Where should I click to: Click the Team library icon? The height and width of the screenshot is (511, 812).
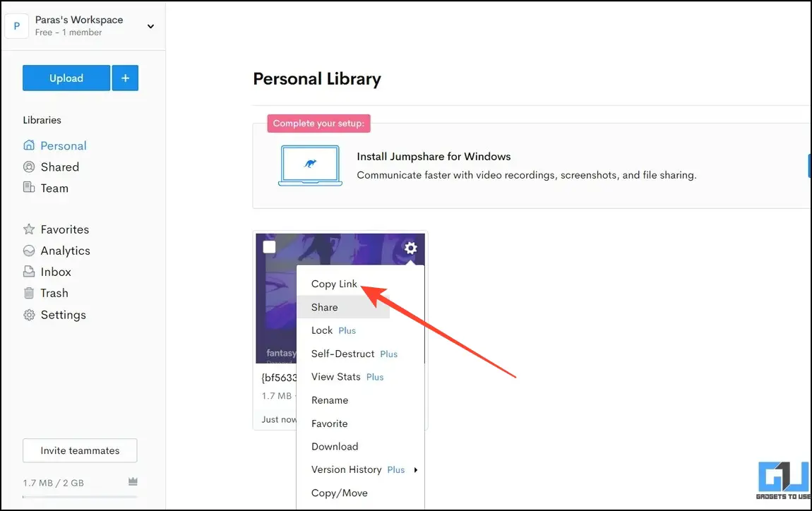point(29,188)
